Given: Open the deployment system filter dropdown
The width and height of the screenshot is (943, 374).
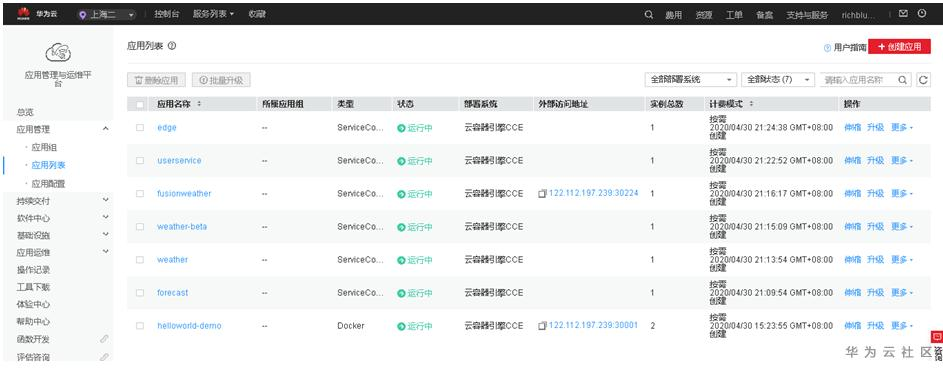Looking at the screenshot, I should click(x=690, y=80).
